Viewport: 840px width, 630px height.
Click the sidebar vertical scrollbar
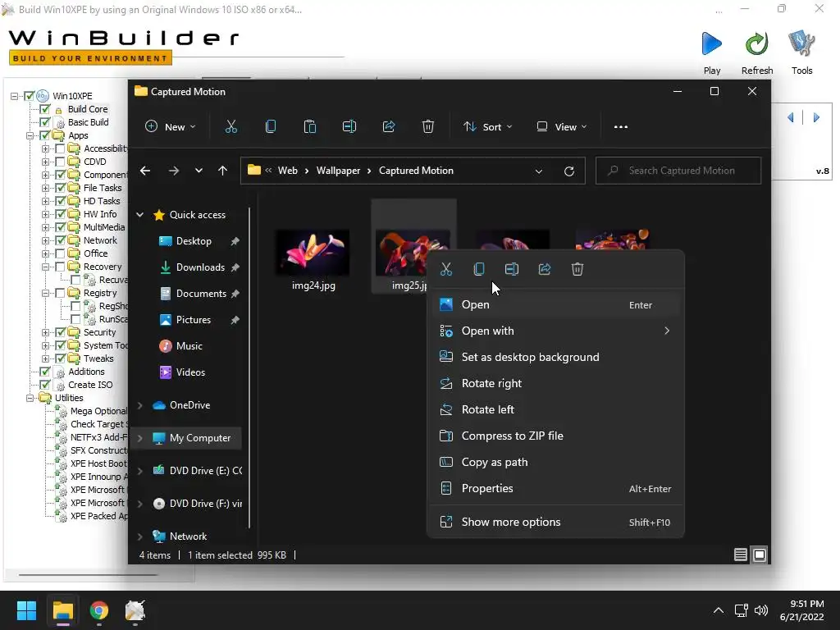point(249,367)
